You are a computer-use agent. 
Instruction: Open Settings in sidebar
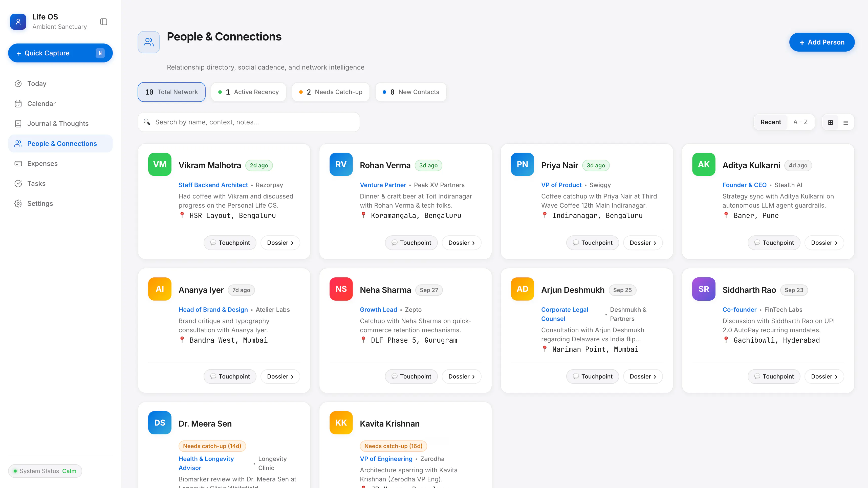pos(60,203)
